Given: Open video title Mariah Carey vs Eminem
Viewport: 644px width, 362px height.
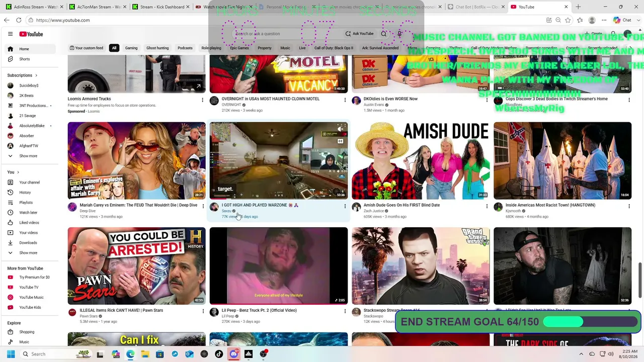Looking at the screenshot, I should click(x=138, y=205).
